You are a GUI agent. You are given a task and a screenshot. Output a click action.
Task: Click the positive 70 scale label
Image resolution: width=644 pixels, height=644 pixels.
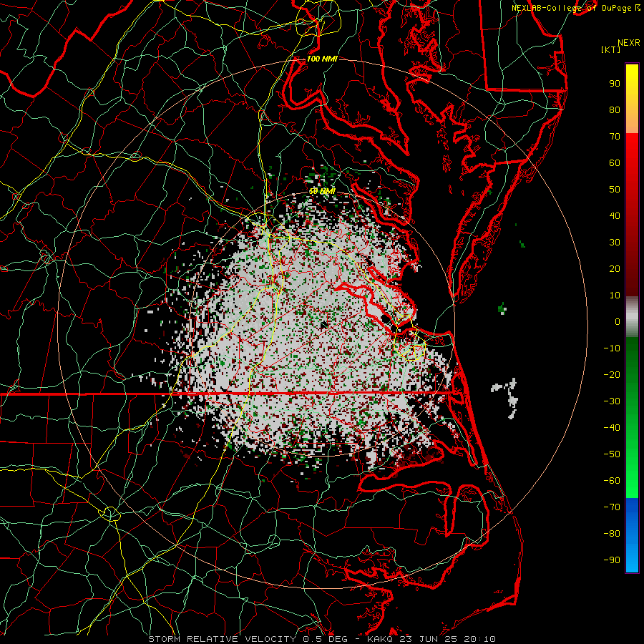point(615,137)
